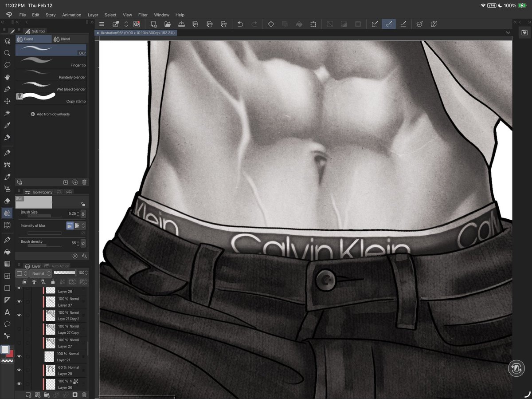
Task: Switch to the Auto Action tab
Action: (x=57, y=266)
